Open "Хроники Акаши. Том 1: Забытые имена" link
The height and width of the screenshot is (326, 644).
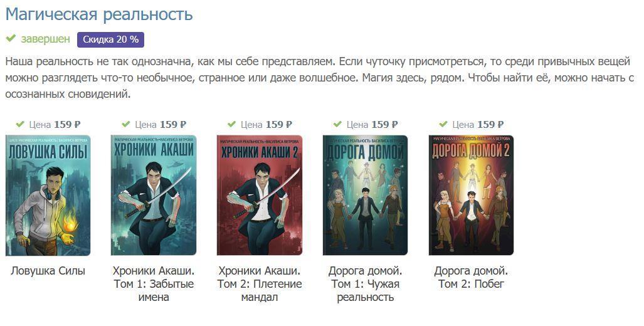click(x=154, y=284)
